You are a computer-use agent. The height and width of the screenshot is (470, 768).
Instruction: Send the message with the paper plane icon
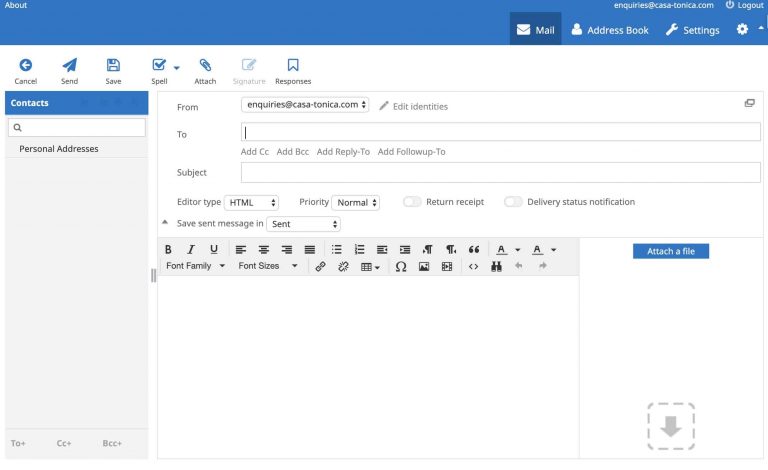click(70, 65)
